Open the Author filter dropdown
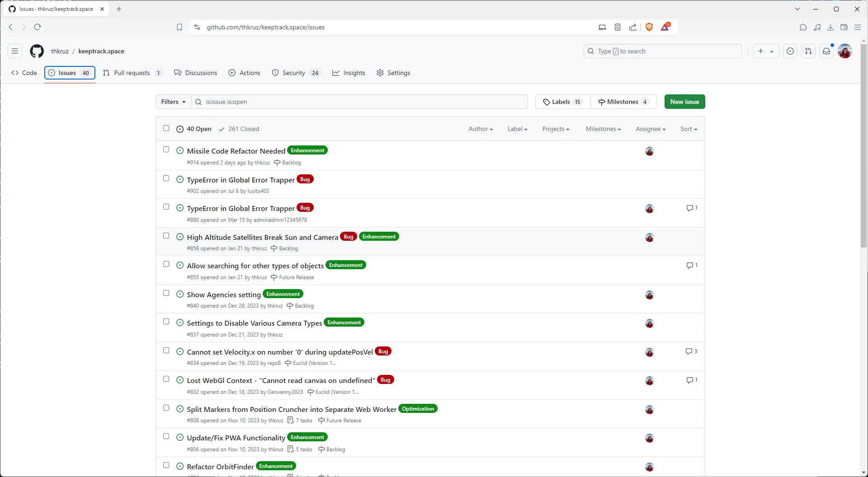This screenshot has height=477, width=868. tap(480, 129)
